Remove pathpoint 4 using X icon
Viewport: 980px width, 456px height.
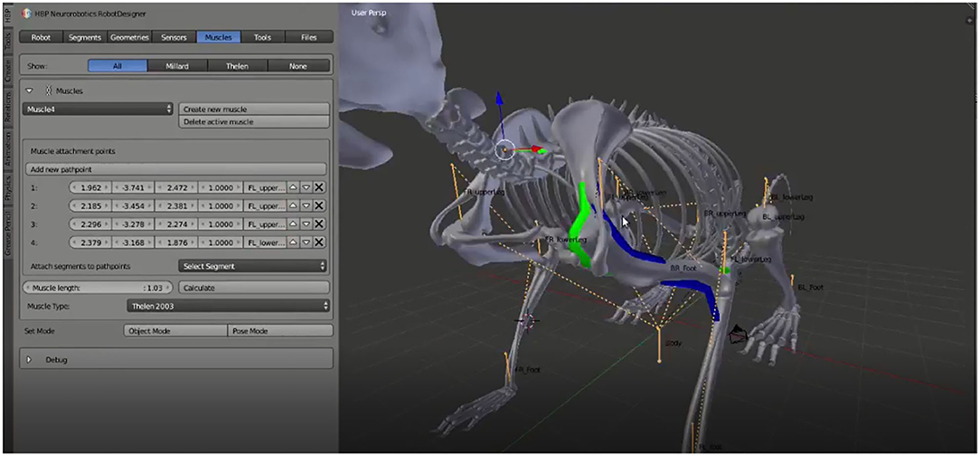coord(319,242)
